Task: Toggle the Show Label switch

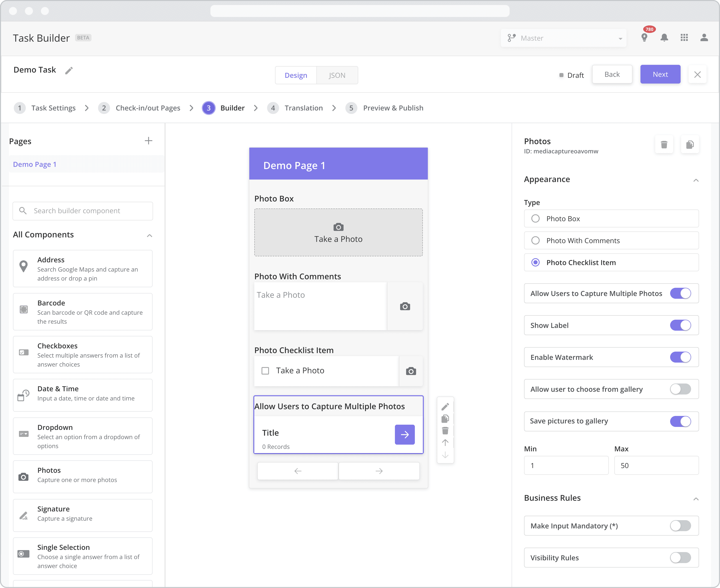Action: [x=680, y=325]
